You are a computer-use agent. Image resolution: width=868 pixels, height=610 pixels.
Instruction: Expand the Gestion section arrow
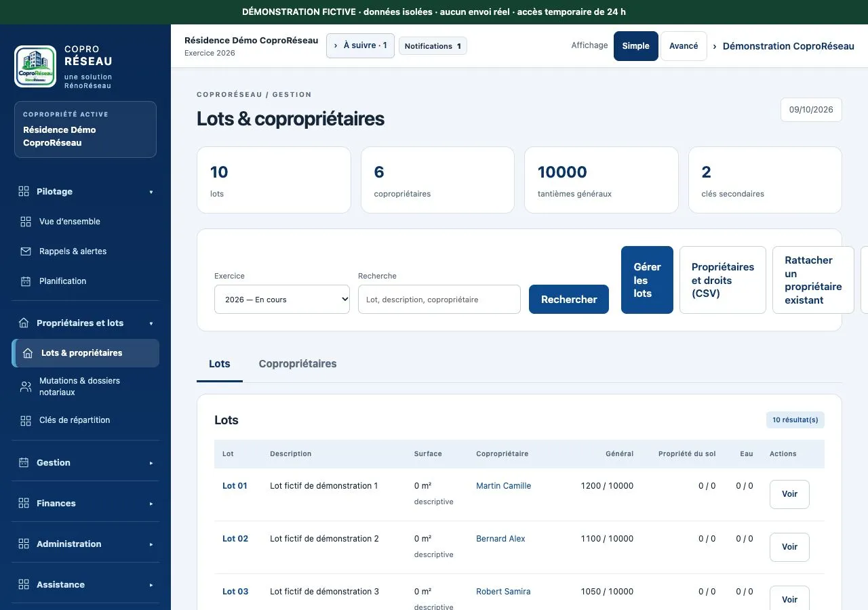tap(151, 463)
